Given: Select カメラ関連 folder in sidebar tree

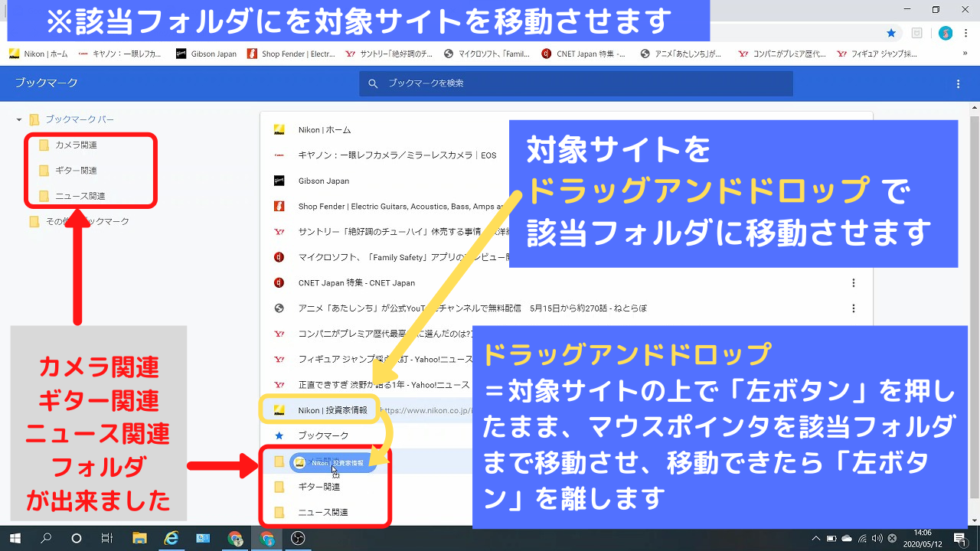Looking at the screenshot, I should (x=75, y=145).
